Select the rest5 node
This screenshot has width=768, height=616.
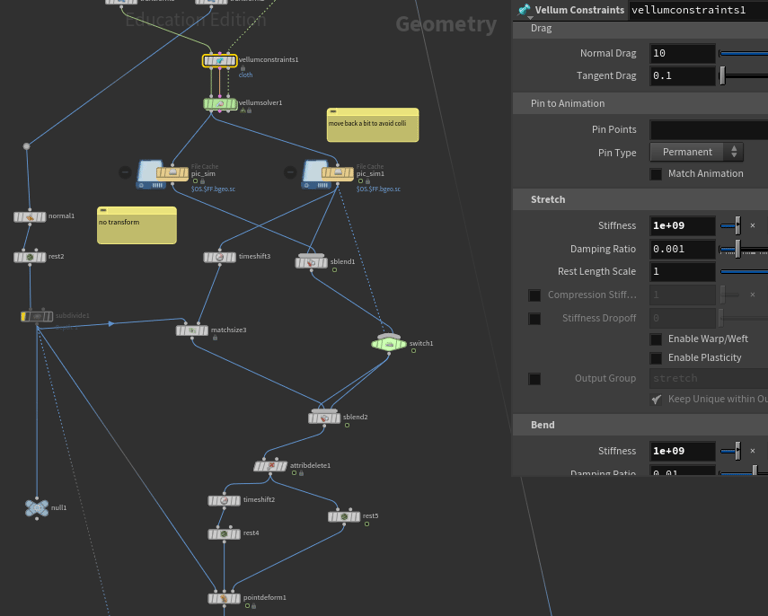(x=344, y=516)
